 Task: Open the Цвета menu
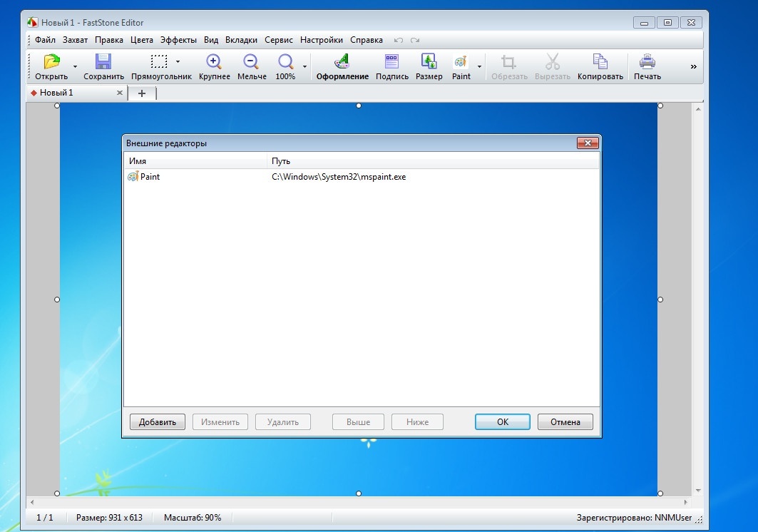tap(142, 40)
